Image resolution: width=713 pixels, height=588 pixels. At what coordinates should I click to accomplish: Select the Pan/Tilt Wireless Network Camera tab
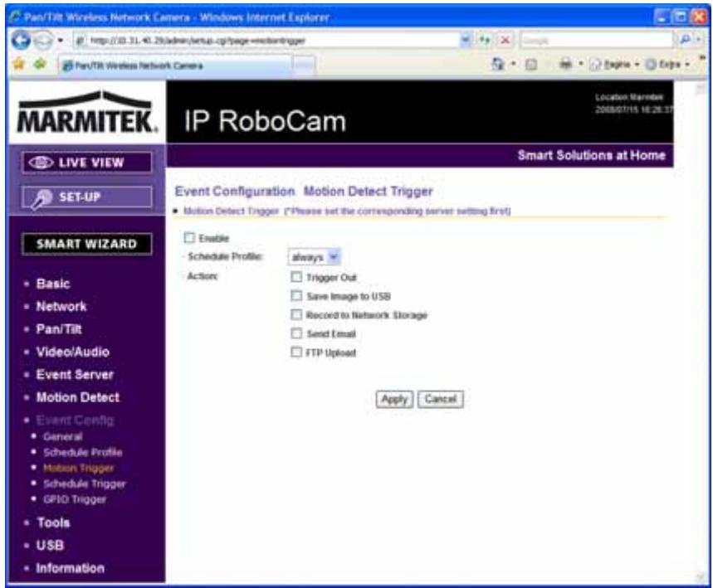[175, 66]
